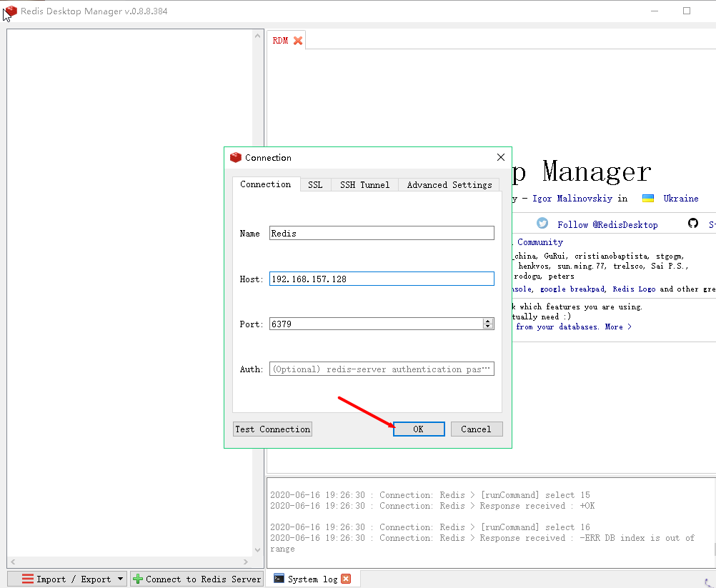The image size is (716, 588).
Task: Click log line '-ERR DB index is out of'
Action: point(482,538)
